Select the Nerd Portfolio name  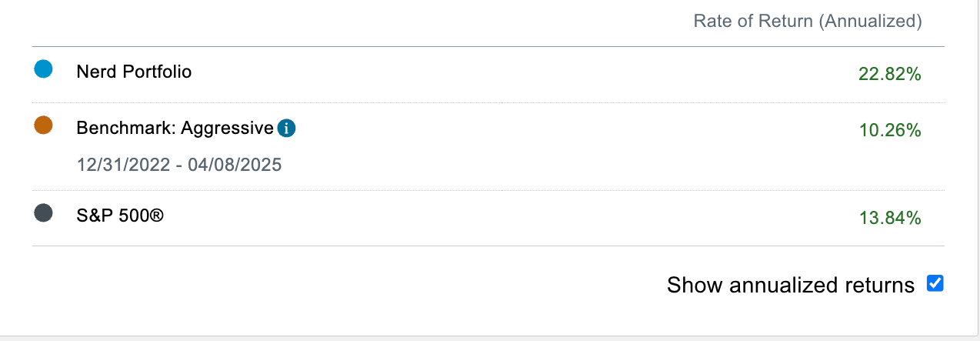pyautogui.click(x=134, y=72)
